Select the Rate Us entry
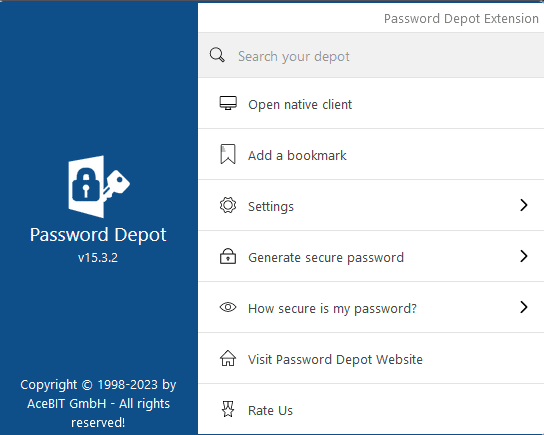The width and height of the screenshot is (544, 435). tap(371, 409)
